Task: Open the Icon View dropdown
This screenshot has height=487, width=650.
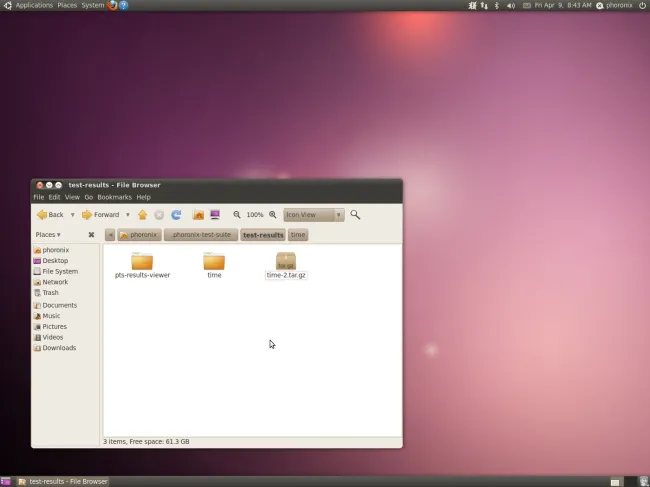Action: point(314,214)
